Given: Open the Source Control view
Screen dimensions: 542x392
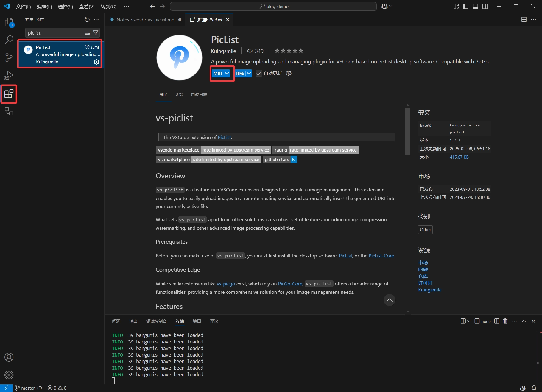Looking at the screenshot, I should pyautogui.click(x=9, y=58).
